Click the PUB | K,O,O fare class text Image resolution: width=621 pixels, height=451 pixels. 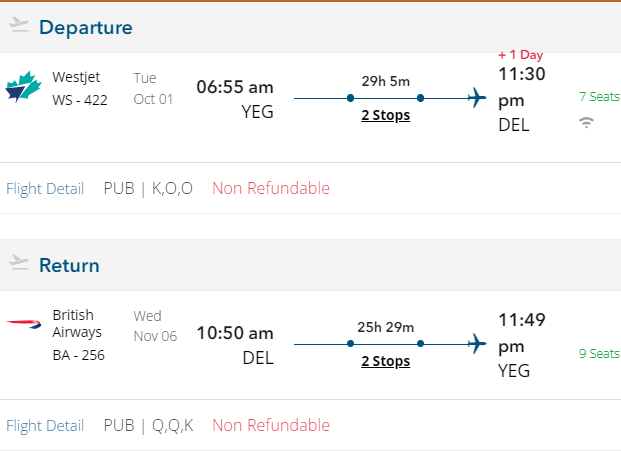pyautogui.click(x=148, y=188)
